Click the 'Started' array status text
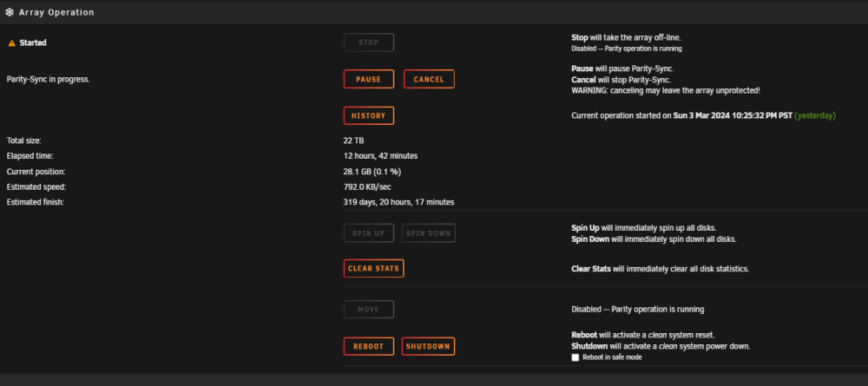Screen dimensions: 868x386 click(33, 43)
